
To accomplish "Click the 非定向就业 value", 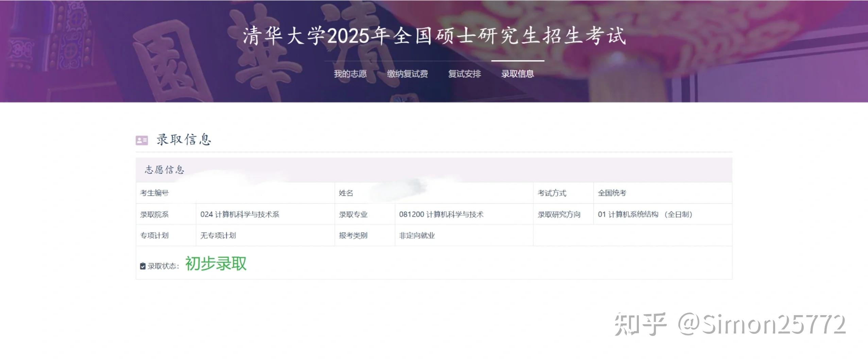I will pos(417,236).
